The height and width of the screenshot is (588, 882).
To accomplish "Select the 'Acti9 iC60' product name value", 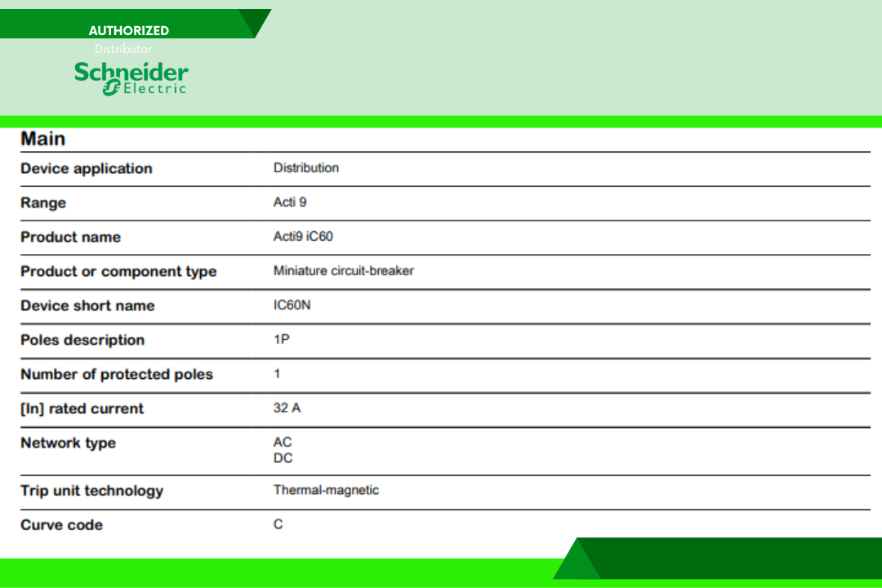I will [303, 236].
